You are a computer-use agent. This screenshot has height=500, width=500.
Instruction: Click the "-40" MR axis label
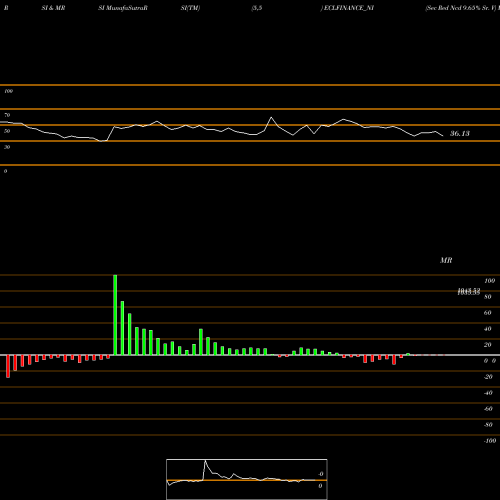488,393
